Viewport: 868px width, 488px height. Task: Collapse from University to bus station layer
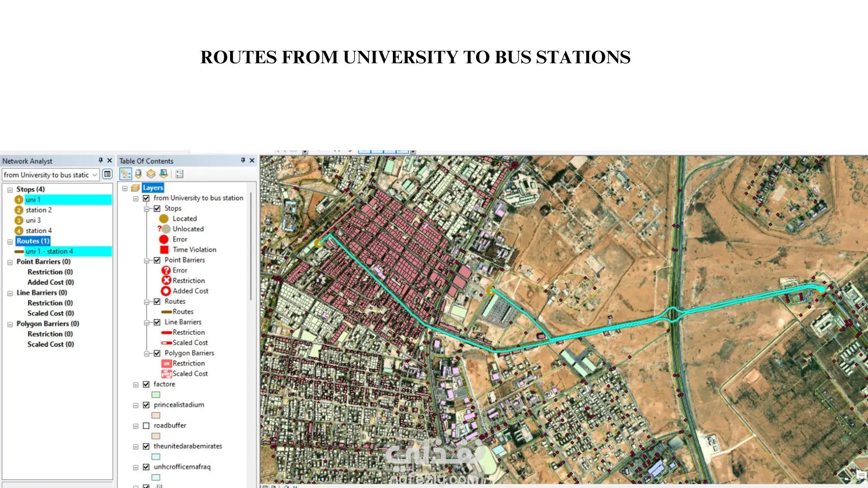(x=136, y=199)
